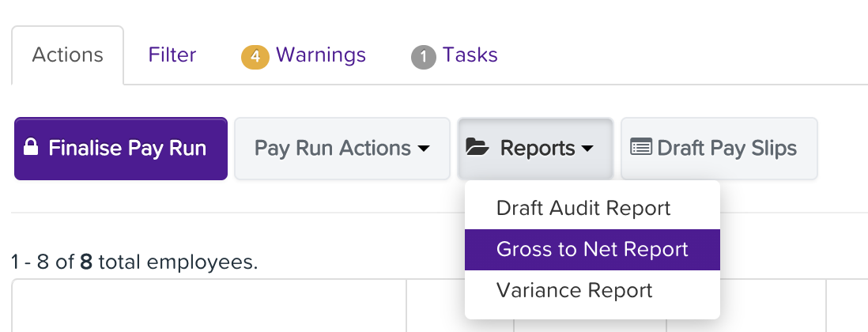868x332 pixels.
Task: Open the Pay Run Actions dropdown
Action: tap(342, 149)
